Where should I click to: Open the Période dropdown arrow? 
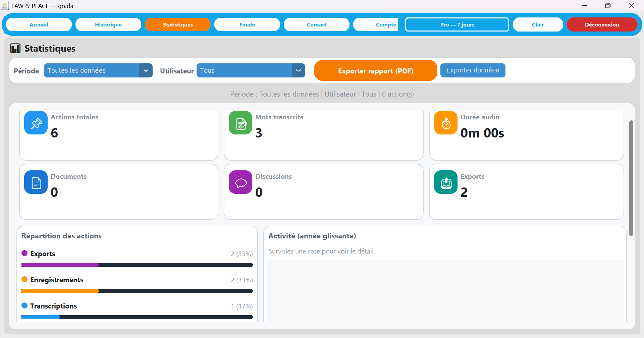[x=146, y=70]
